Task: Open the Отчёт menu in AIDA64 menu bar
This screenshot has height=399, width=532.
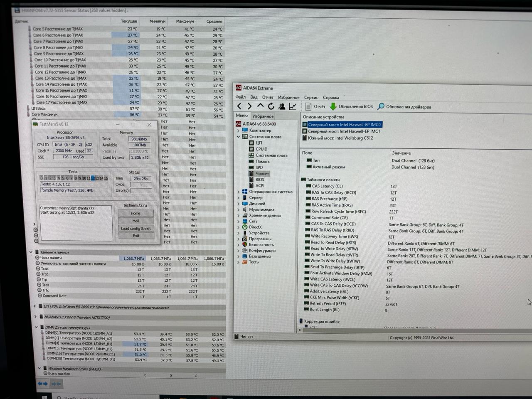Action: (268, 97)
